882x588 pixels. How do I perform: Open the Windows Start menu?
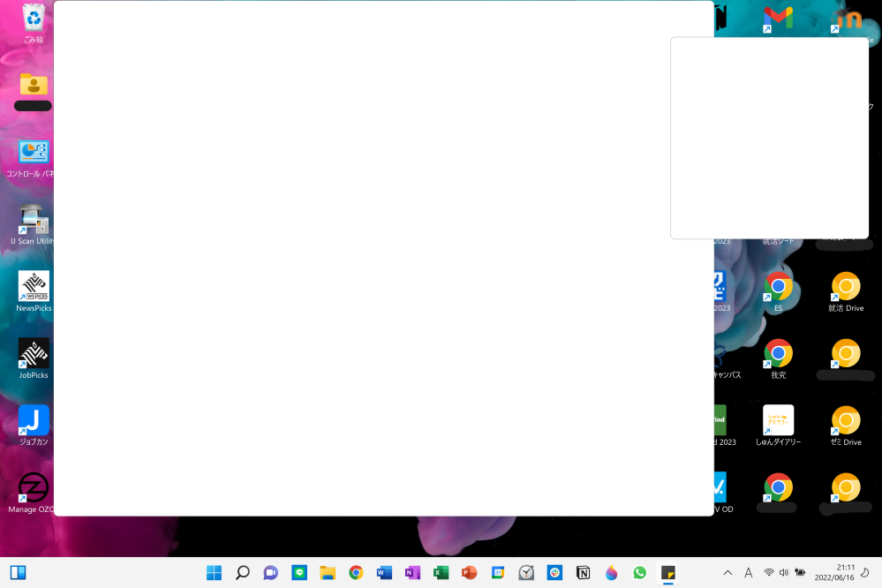point(214,572)
